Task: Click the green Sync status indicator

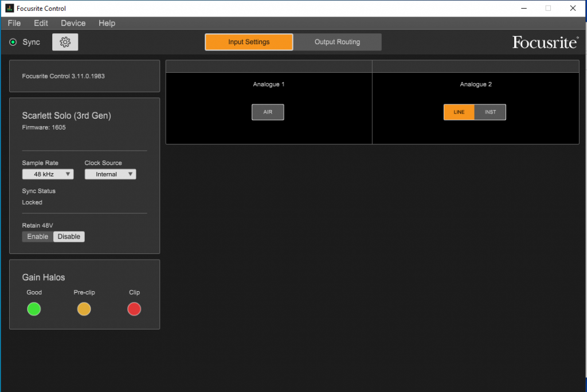Action: [13, 42]
